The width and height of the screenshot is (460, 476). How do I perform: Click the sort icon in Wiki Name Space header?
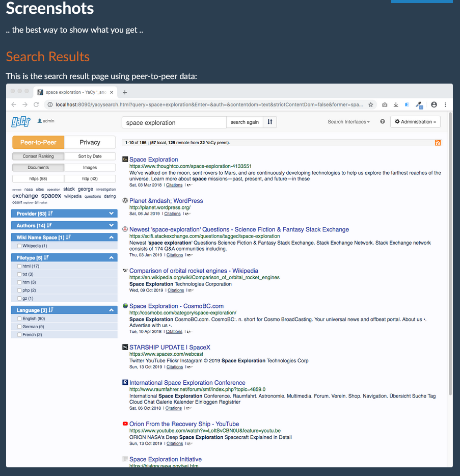(x=68, y=237)
